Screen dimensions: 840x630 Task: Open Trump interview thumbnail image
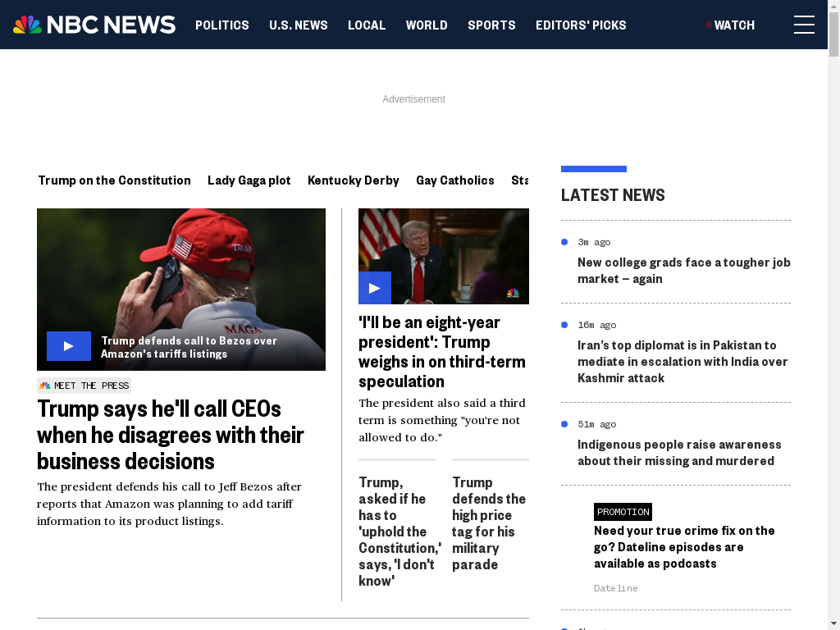[444, 256]
